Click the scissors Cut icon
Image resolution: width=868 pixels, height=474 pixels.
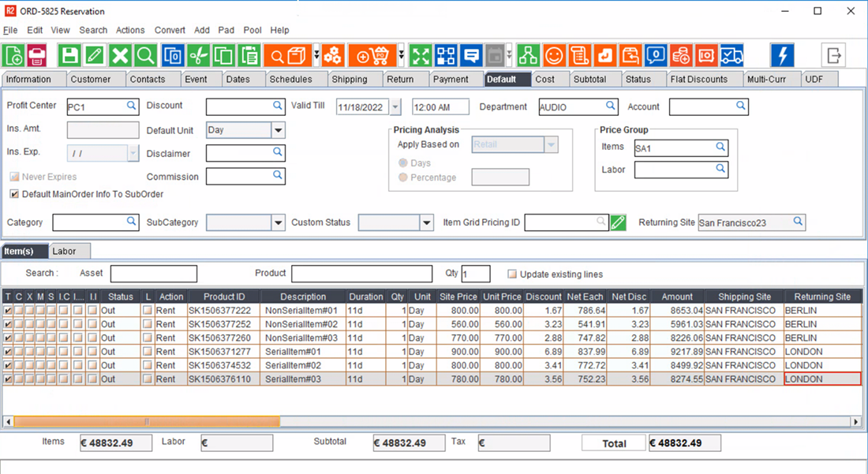click(199, 55)
